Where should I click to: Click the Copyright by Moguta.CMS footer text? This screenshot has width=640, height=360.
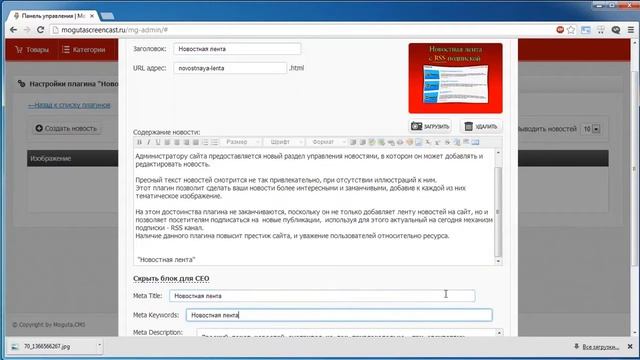pyautogui.click(x=49, y=325)
